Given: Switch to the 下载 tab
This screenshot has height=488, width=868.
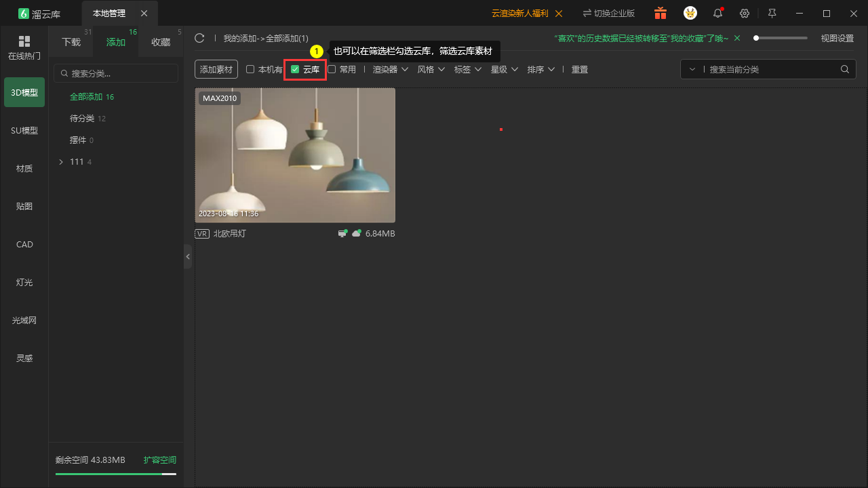Looking at the screenshot, I should (x=71, y=42).
